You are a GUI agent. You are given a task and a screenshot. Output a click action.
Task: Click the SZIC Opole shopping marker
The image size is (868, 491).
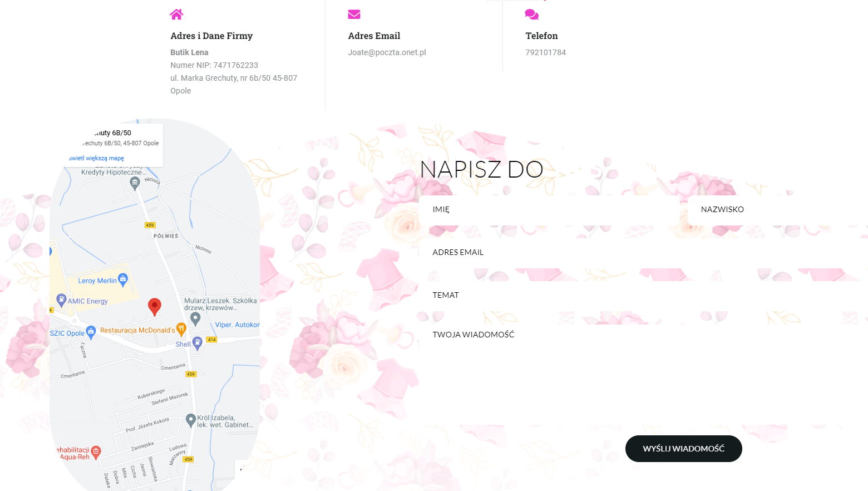pos(91,332)
